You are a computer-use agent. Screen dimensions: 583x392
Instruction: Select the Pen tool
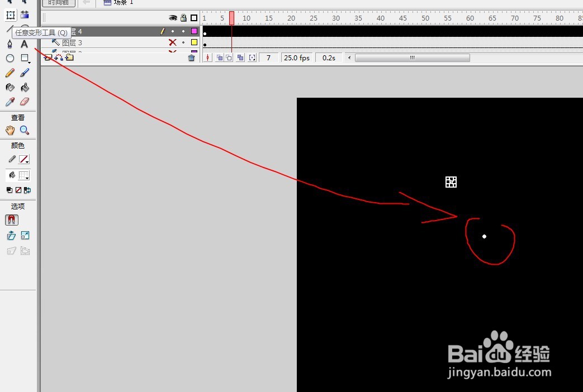10,44
